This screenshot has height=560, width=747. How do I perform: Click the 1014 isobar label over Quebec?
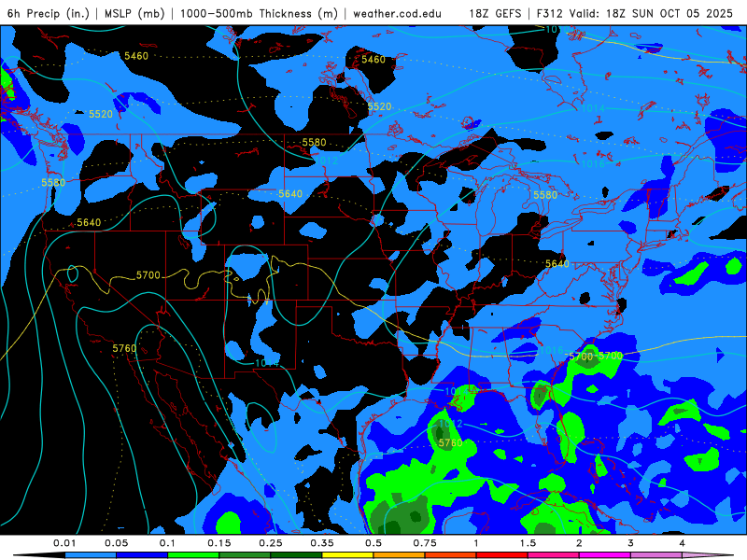(x=593, y=108)
